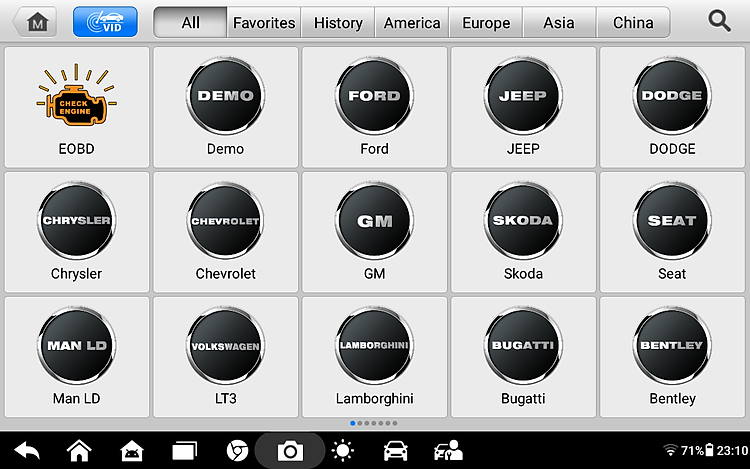Open the Skoda vehicle menu
This screenshot has height=469, width=750.
click(523, 232)
